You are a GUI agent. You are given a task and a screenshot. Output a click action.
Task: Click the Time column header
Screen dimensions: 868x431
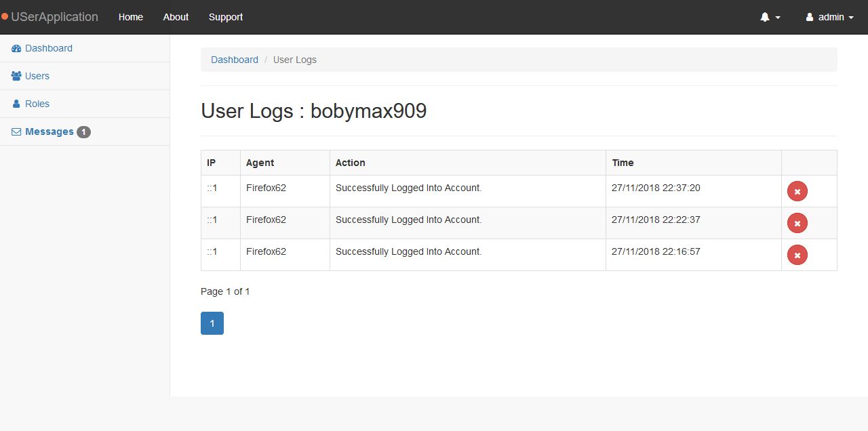[623, 163]
